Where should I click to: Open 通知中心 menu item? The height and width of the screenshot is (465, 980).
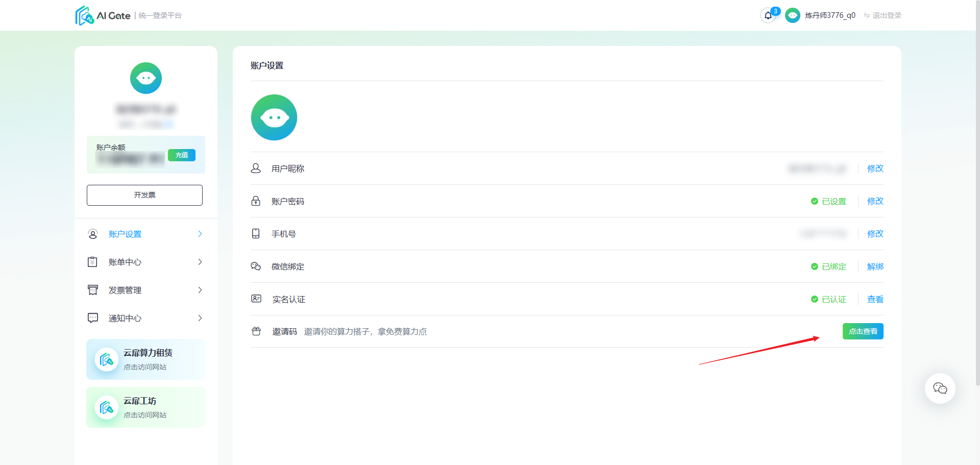click(145, 318)
